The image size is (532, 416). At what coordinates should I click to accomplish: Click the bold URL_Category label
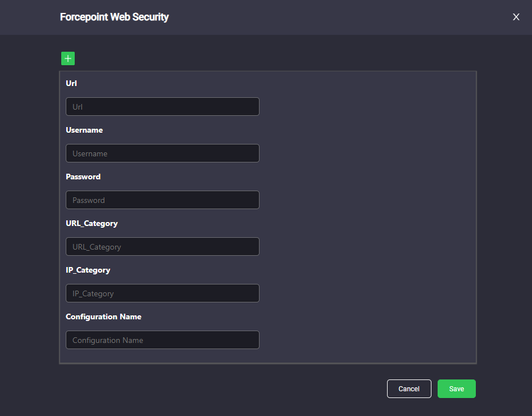point(92,223)
